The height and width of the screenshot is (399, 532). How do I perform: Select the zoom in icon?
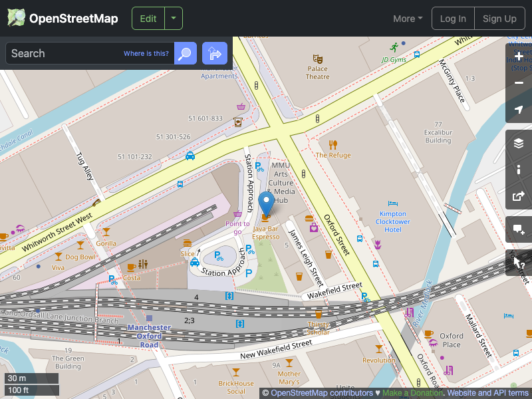pyautogui.click(x=519, y=57)
